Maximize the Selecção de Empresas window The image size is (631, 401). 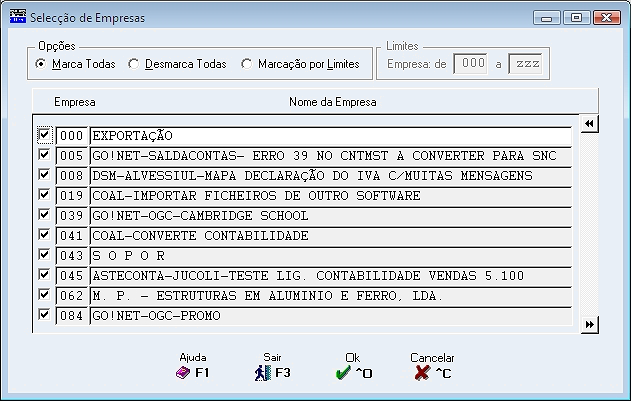[576, 18]
